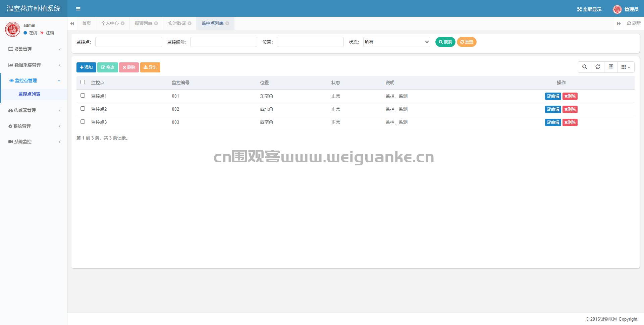Edit the 监控点2 row
The image size is (644, 325).
553,109
